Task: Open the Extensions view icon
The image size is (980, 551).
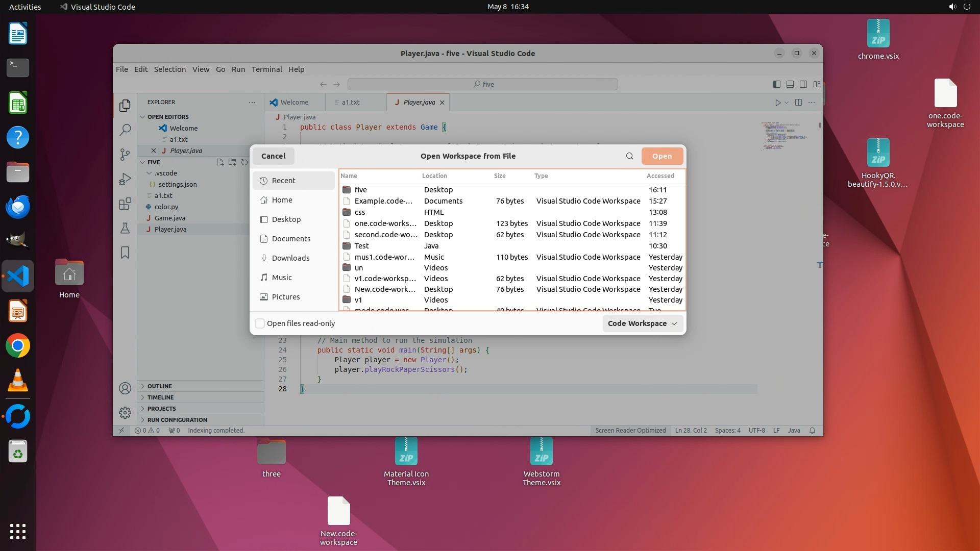Action: coord(125,204)
